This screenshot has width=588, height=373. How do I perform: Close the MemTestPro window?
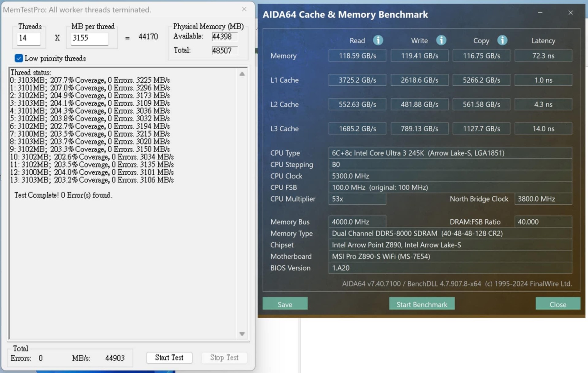(x=244, y=9)
